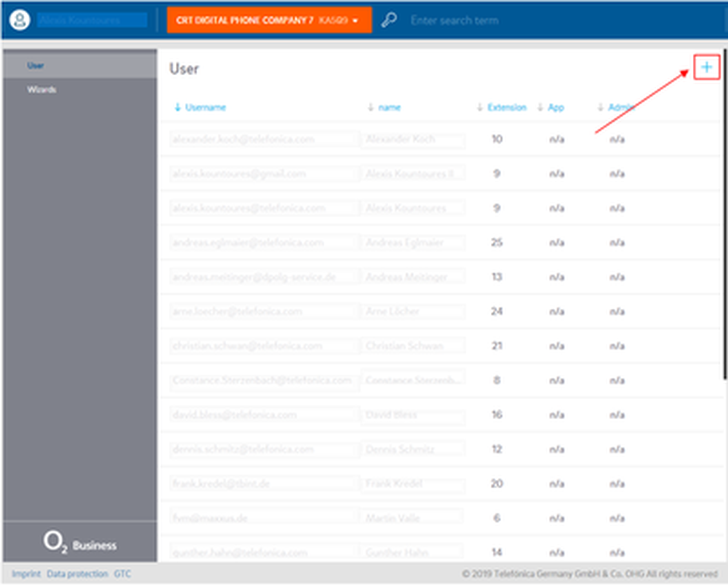Click the search key icon
728x586 pixels.
coord(389,20)
